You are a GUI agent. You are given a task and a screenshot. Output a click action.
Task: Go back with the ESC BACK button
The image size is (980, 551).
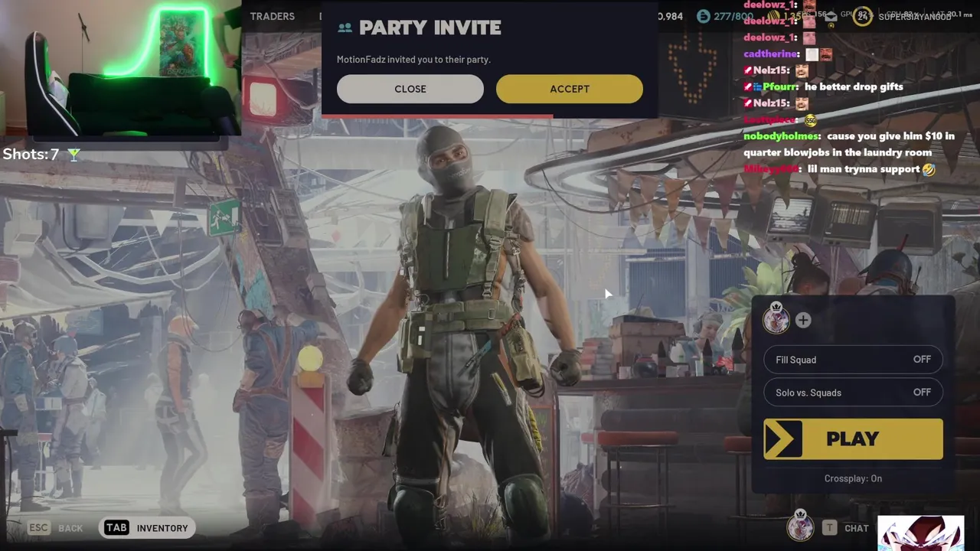(x=55, y=528)
